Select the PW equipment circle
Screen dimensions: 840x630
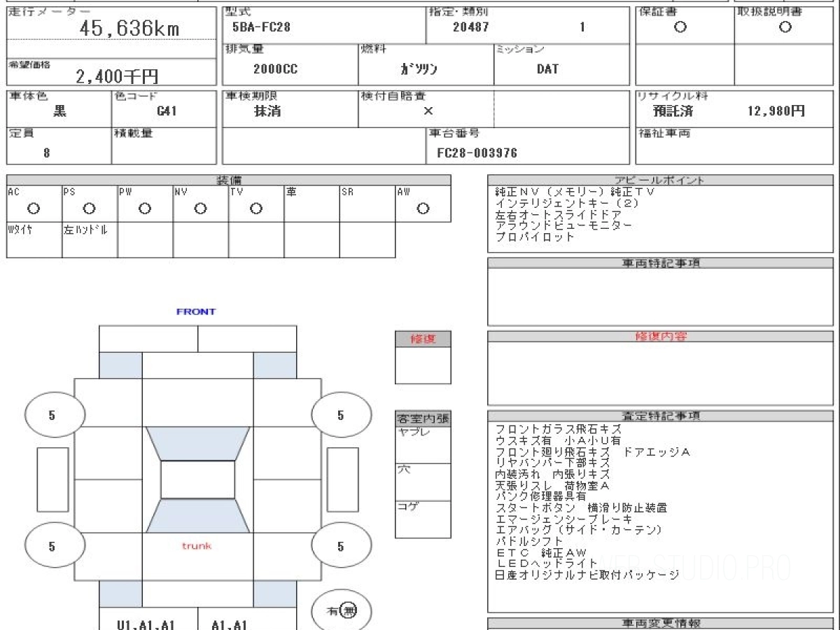pyautogui.click(x=145, y=209)
